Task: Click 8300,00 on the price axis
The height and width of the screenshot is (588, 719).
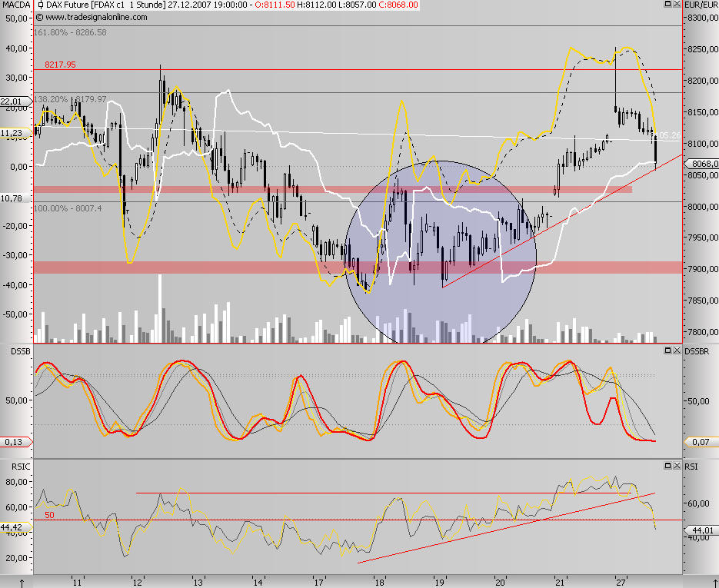Action: [703, 18]
